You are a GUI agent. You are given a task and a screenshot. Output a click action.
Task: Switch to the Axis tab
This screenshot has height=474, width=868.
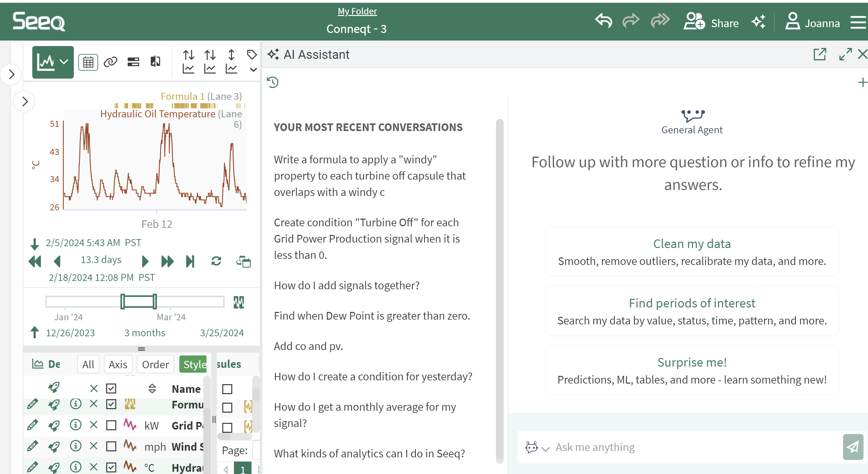[118, 364]
